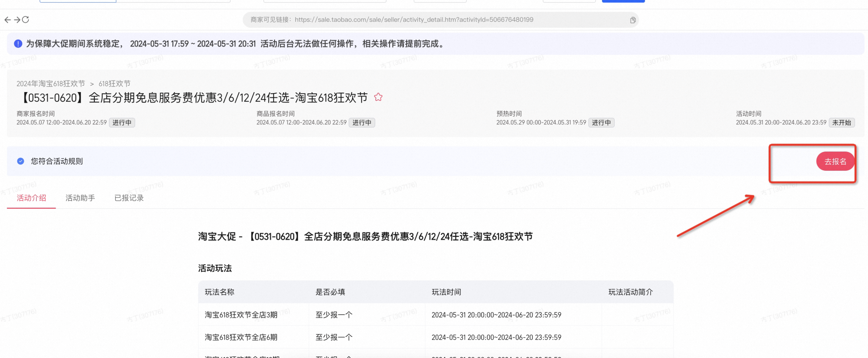This screenshot has height=358, width=868.
Task: Click 进行中 badge under 商品报名时间
Action: click(362, 123)
